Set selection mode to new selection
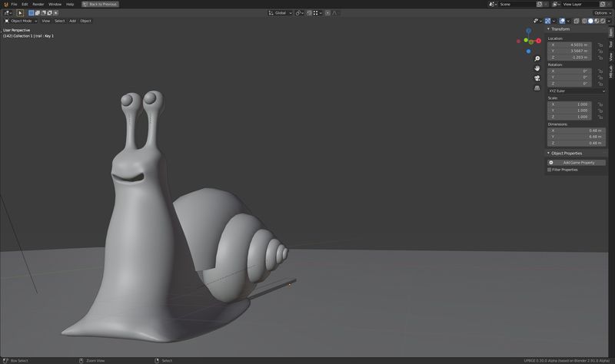 [31, 13]
